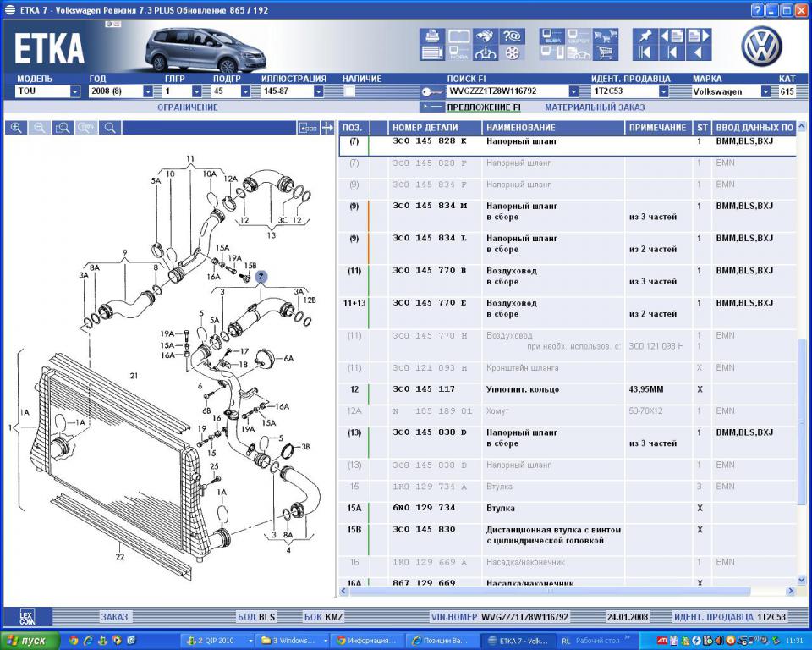This screenshot has height=650, width=812.
Task: Click the Volkswagen logo
Action: pyautogui.click(x=761, y=46)
